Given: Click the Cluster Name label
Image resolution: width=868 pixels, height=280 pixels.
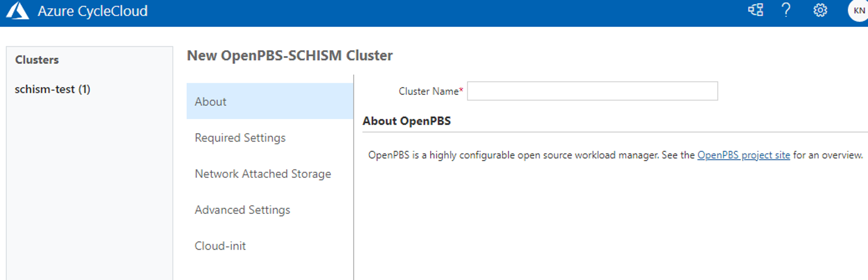Looking at the screenshot, I should tap(431, 91).
